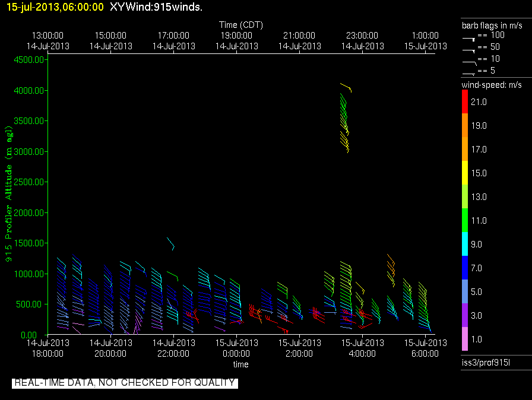Click the 4000.00 altitude tick label
The height and width of the screenshot is (400, 532).
pos(29,91)
